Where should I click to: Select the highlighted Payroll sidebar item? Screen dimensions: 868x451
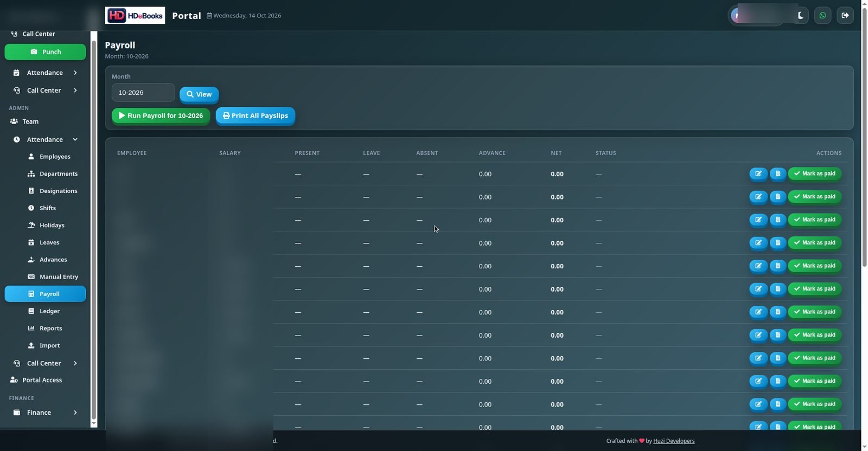45,294
